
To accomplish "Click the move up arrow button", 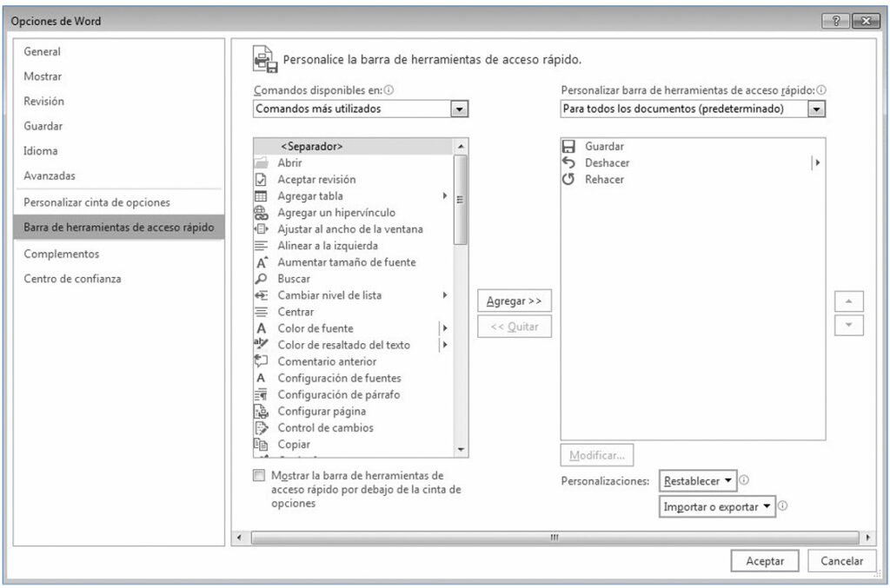I will (848, 301).
